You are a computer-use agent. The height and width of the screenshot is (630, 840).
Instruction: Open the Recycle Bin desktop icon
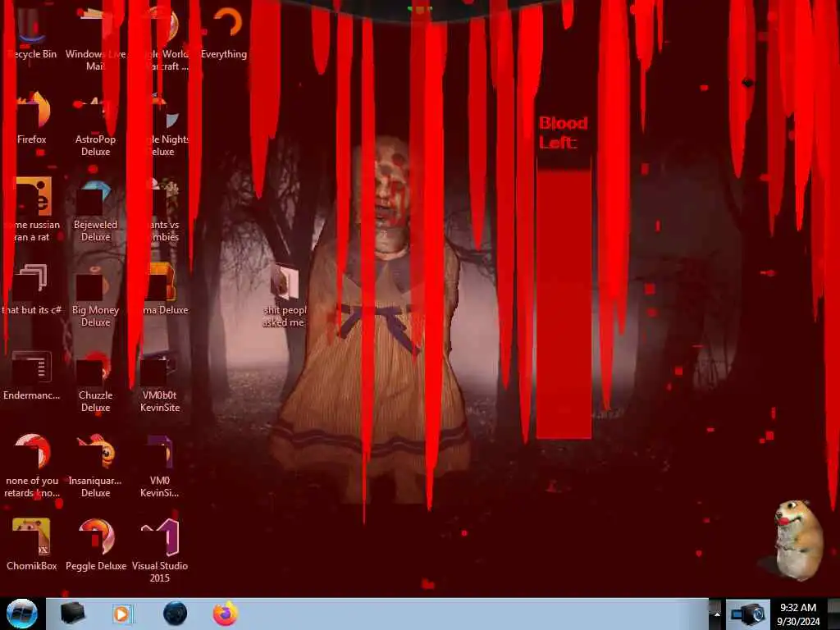point(32,33)
